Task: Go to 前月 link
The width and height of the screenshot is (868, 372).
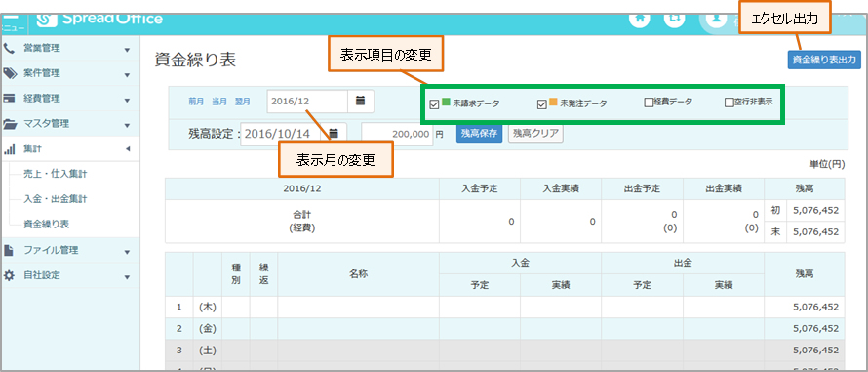Action: pos(196,102)
